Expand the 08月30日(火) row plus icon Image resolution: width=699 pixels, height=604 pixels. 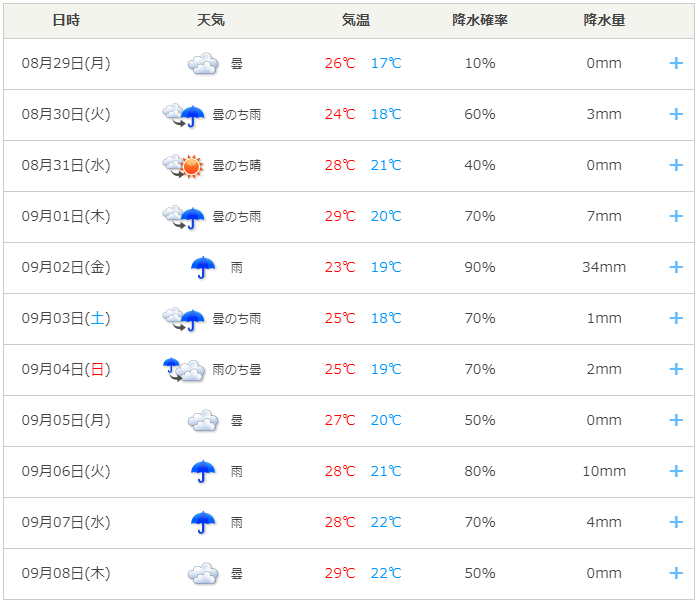coord(676,114)
